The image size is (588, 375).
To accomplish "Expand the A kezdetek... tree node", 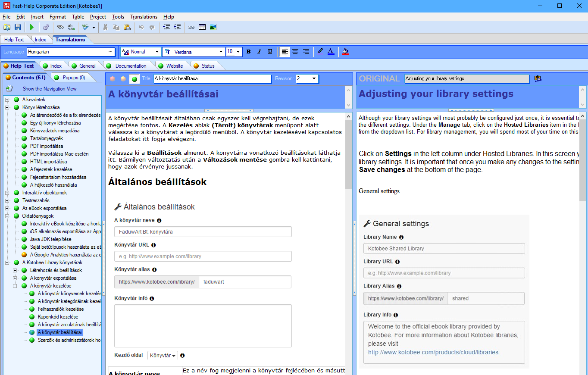I will pyautogui.click(x=7, y=100).
